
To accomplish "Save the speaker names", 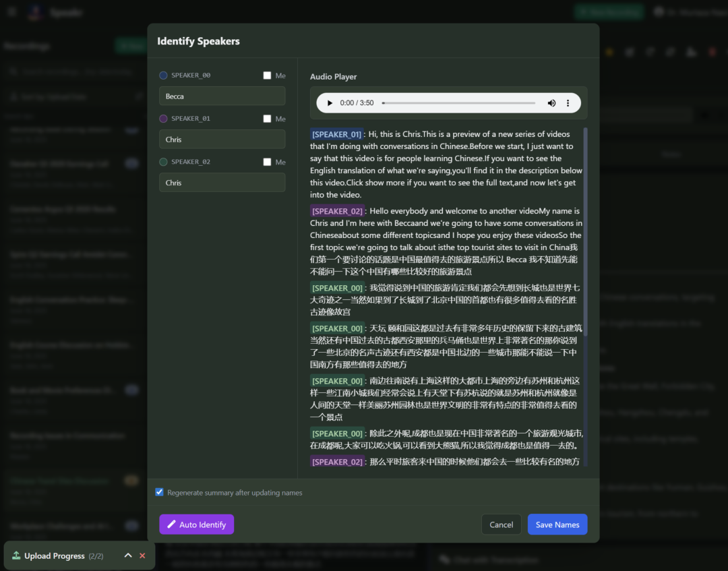I will tap(557, 524).
